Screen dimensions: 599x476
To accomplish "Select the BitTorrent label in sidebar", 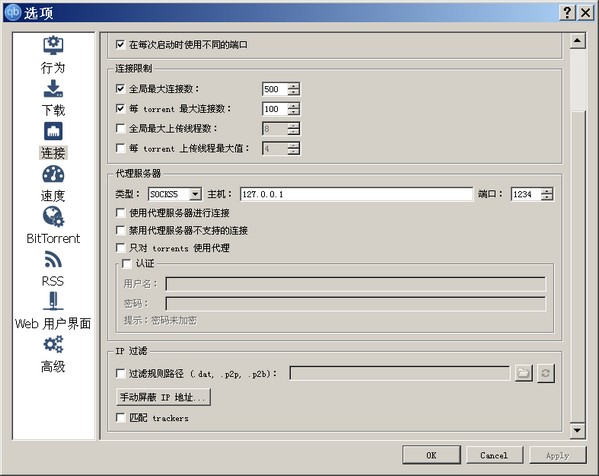I will coord(53,238).
